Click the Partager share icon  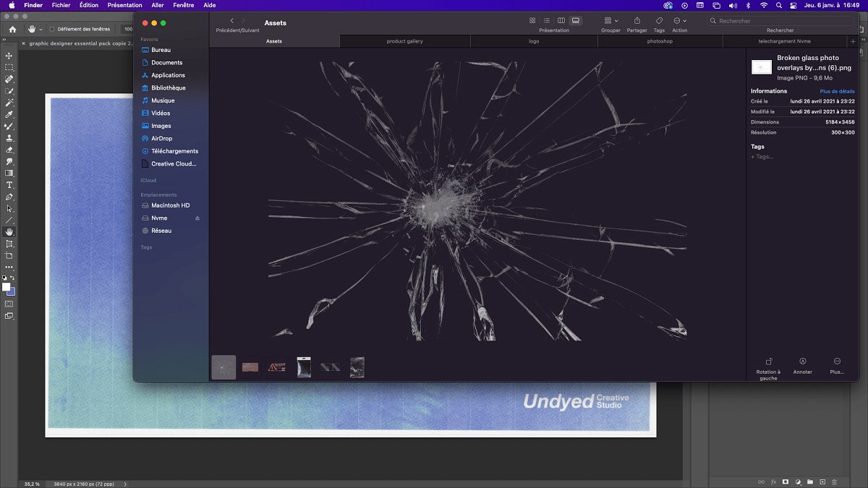click(637, 21)
